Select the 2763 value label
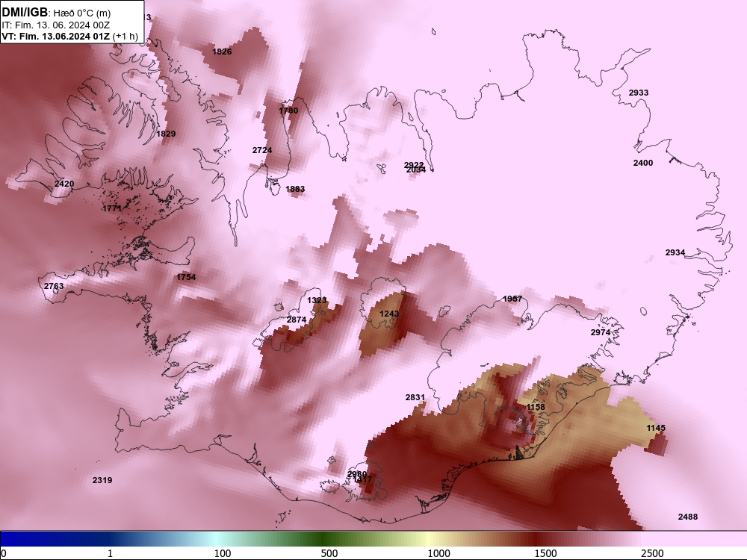747x560 pixels. click(x=53, y=286)
